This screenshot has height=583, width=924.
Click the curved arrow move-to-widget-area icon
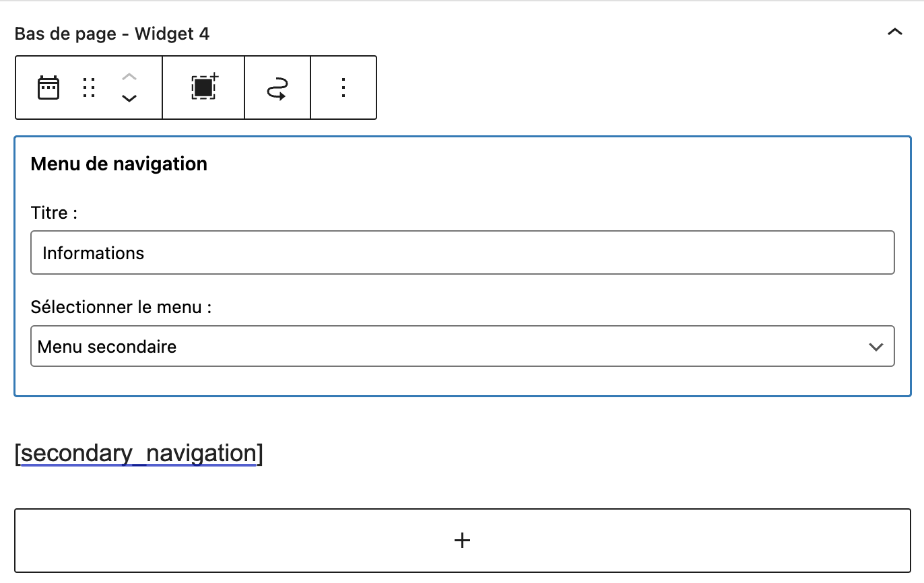coord(277,88)
